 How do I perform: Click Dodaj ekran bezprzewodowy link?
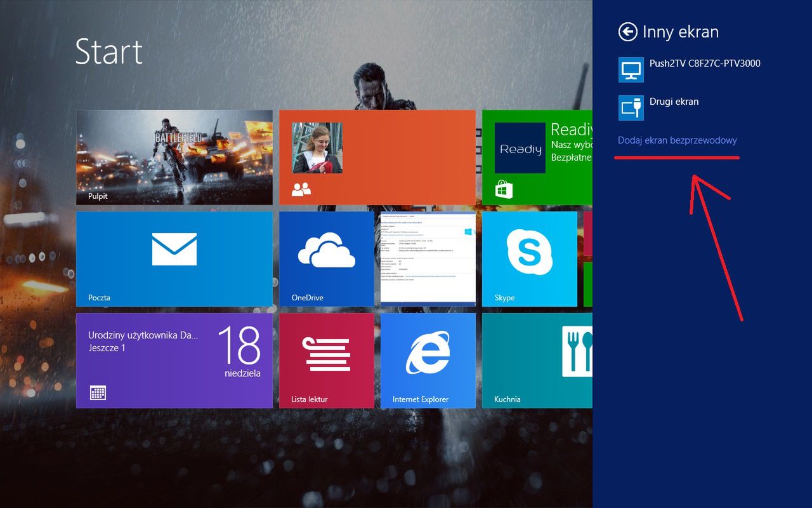point(678,140)
